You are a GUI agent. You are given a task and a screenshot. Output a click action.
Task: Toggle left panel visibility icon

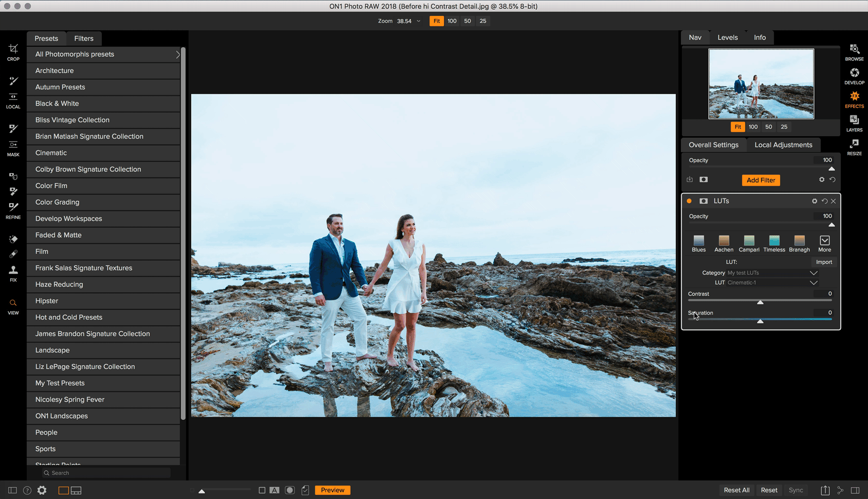click(x=13, y=490)
